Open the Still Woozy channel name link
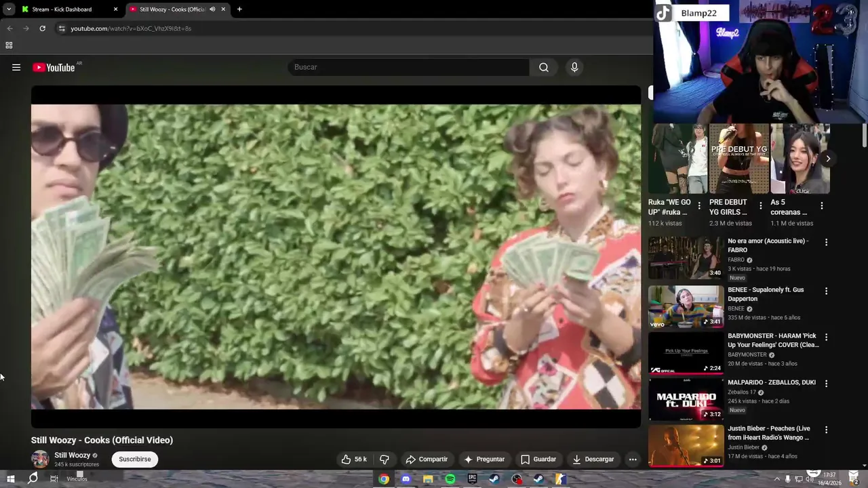Image resolution: width=868 pixels, height=488 pixels. click(72, 455)
